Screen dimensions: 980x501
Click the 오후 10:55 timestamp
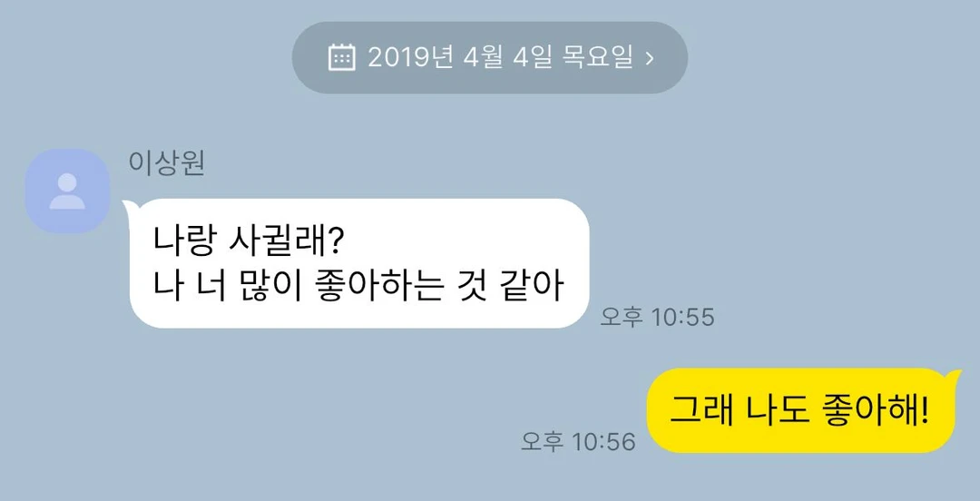(657, 317)
